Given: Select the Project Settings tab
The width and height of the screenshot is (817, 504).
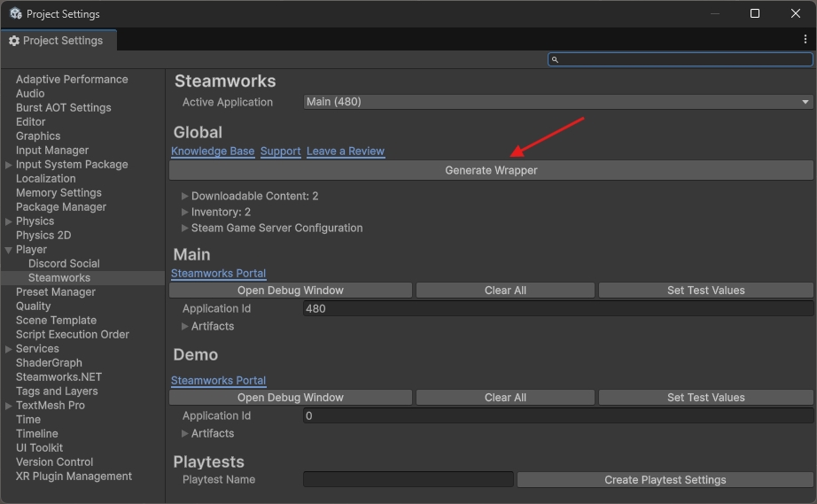Looking at the screenshot, I should (x=58, y=41).
